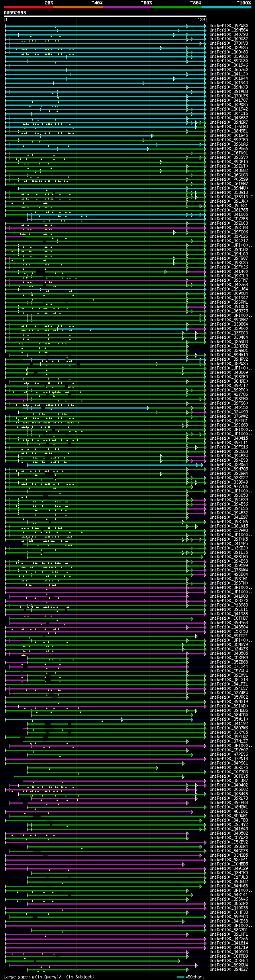
Task: Click UniRef100_C6TK91 label
Action: pos(229,153)
